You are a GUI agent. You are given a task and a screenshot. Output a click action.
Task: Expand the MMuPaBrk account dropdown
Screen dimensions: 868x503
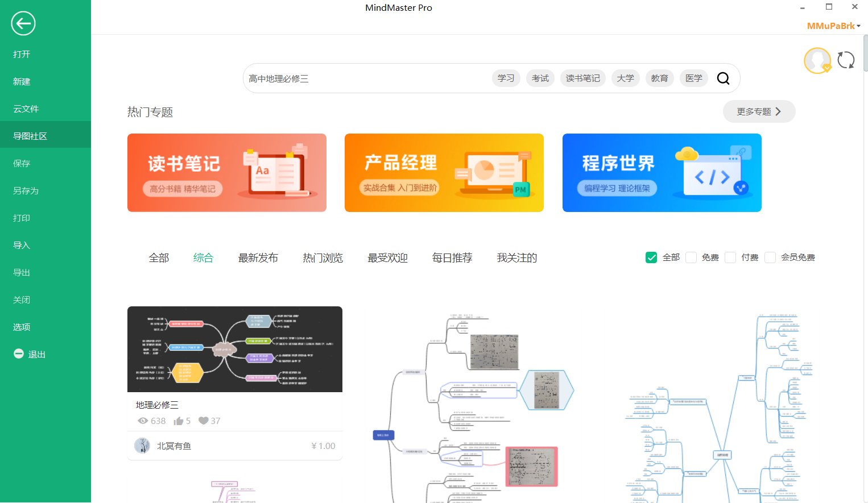834,26
